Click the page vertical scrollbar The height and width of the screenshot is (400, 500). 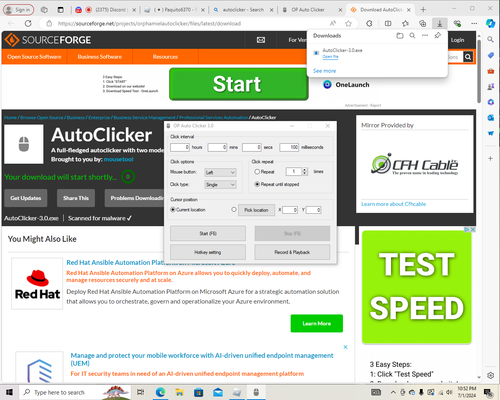pyautogui.click(x=479, y=71)
